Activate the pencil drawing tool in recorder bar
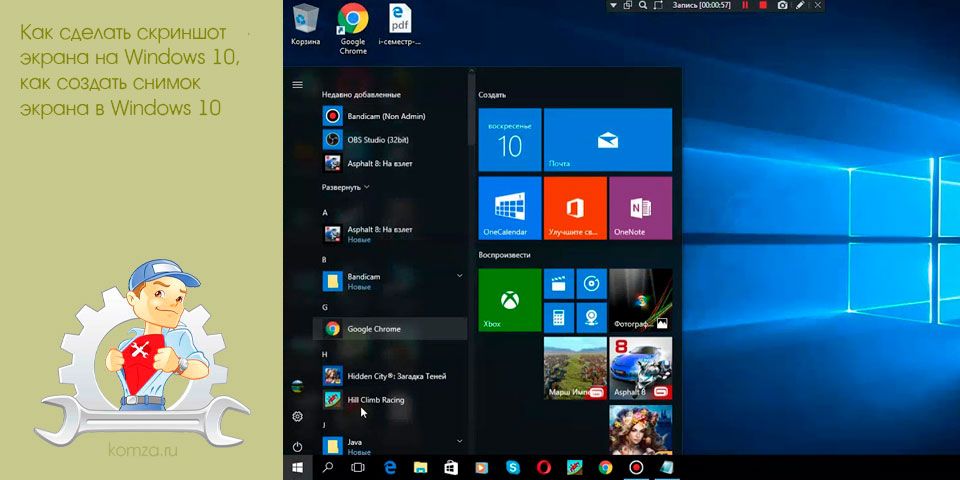960x480 pixels. coord(800,5)
